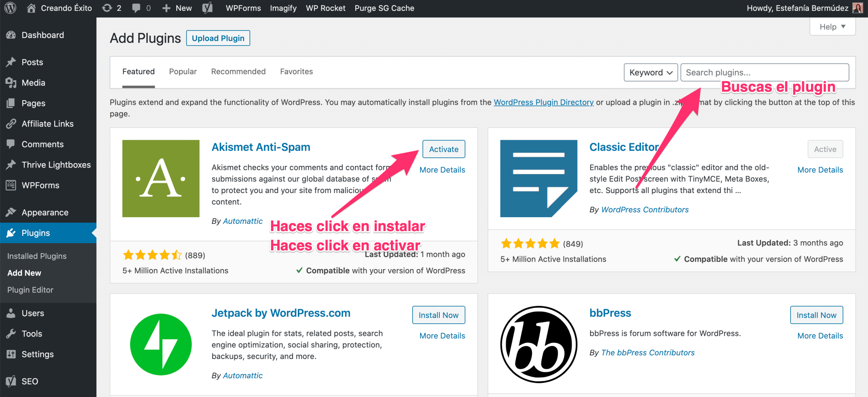
Task: Open More Details for Classic Editor
Action: [820, 170]
